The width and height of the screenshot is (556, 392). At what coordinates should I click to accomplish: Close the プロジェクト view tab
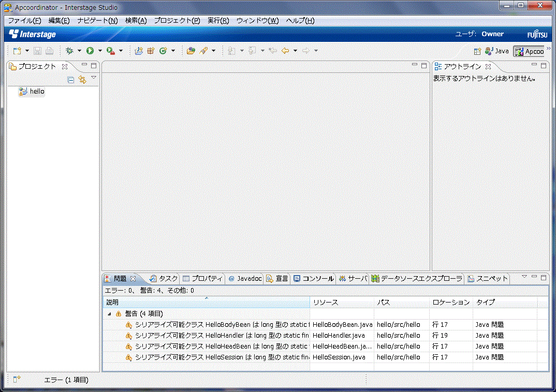[x=65, y=67]
